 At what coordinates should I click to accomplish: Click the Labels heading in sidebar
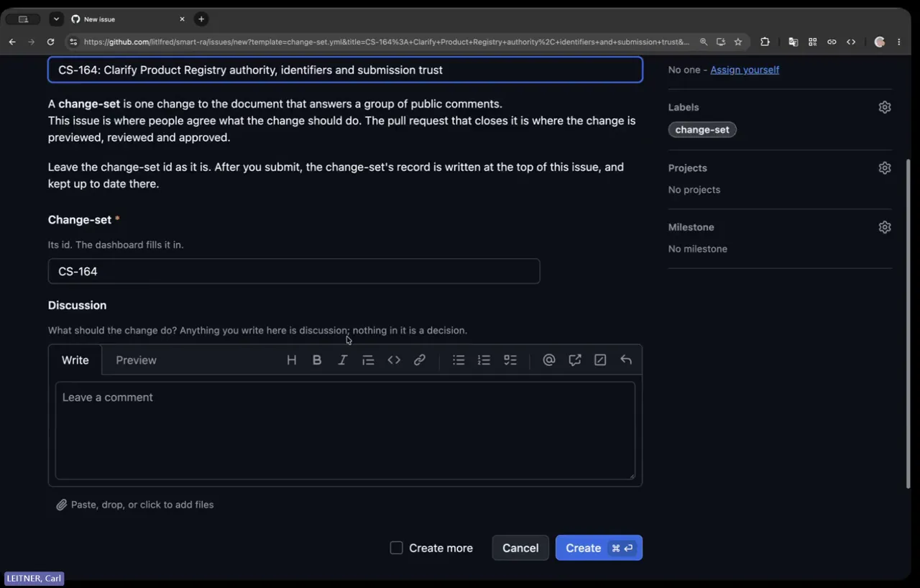coord(684,107)
